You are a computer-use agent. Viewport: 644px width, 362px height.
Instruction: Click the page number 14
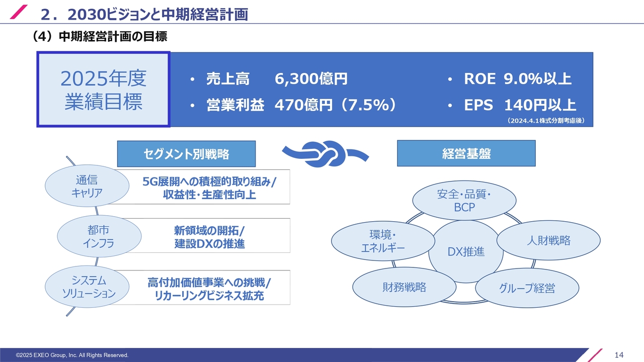point(619,355)
